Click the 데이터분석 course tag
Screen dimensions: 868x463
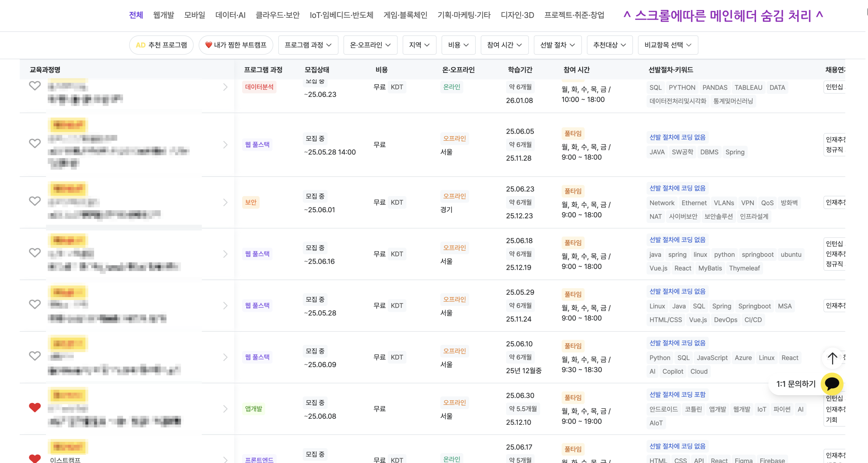259,87
